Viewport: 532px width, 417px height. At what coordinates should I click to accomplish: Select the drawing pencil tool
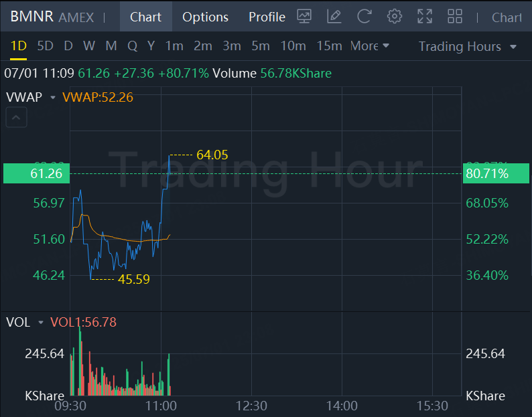pyautogui.click(x=334, y=17)
